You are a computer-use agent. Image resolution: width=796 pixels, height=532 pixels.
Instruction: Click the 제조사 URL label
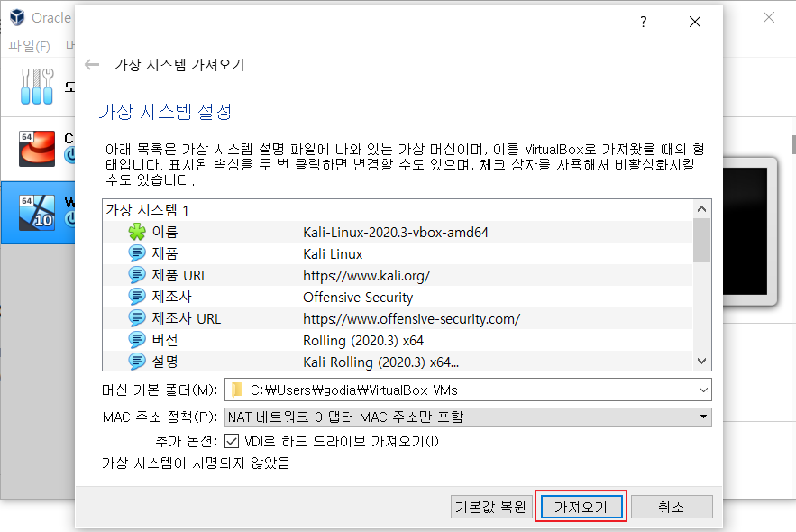click(x=187, y=318)
